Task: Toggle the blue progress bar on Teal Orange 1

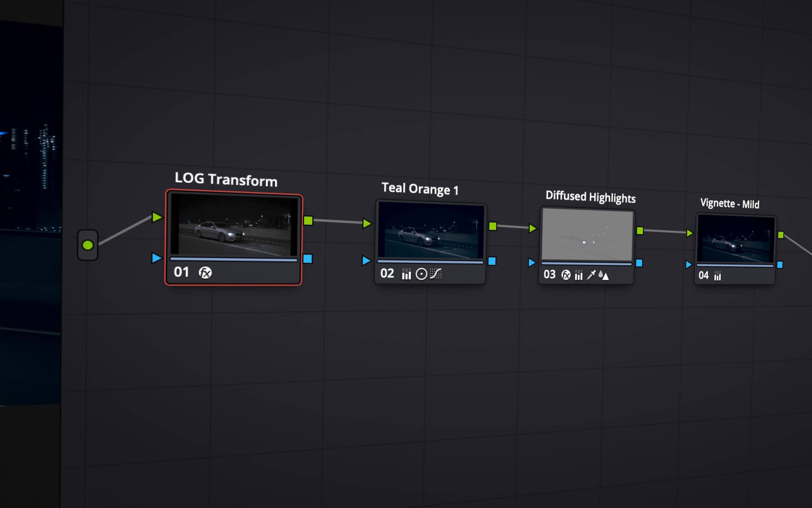Action: (430, 262)
